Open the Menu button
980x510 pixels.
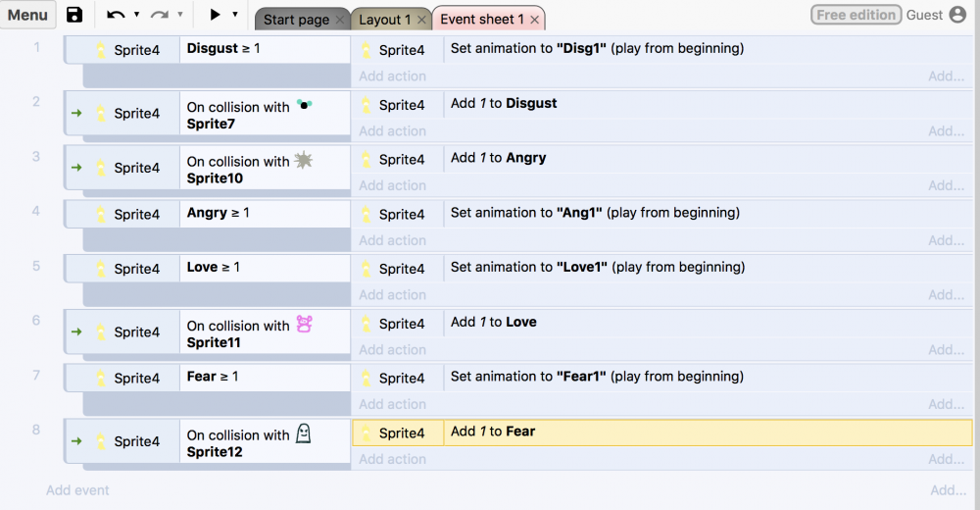pyautogui.click(x=27, y=15)
